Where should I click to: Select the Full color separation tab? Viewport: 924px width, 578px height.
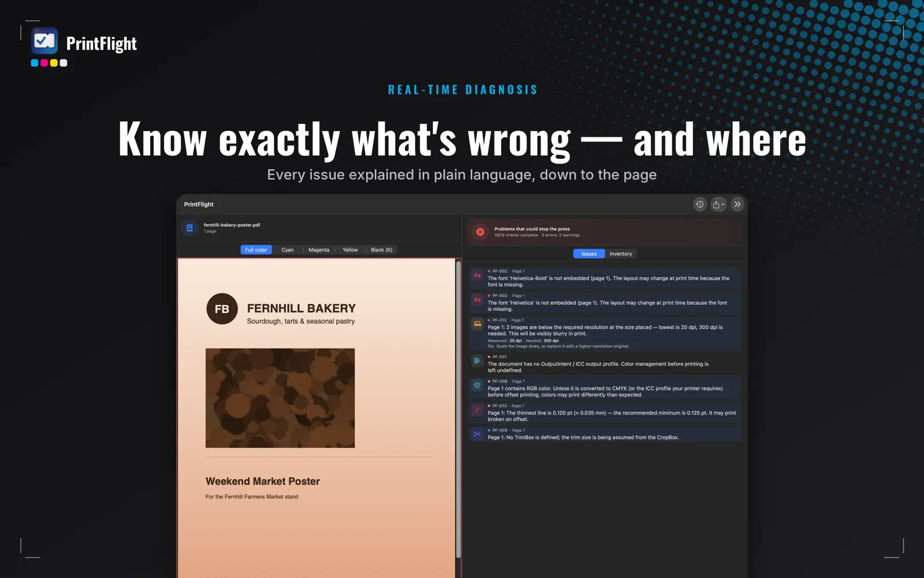coord(256,250)
